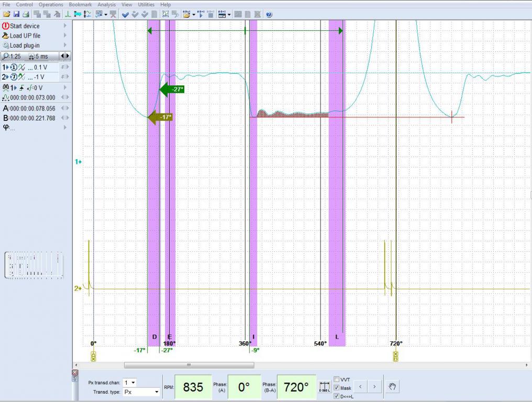Click the next arrow button beside Mask
The image size is (532, 402).
click(374, 387)
